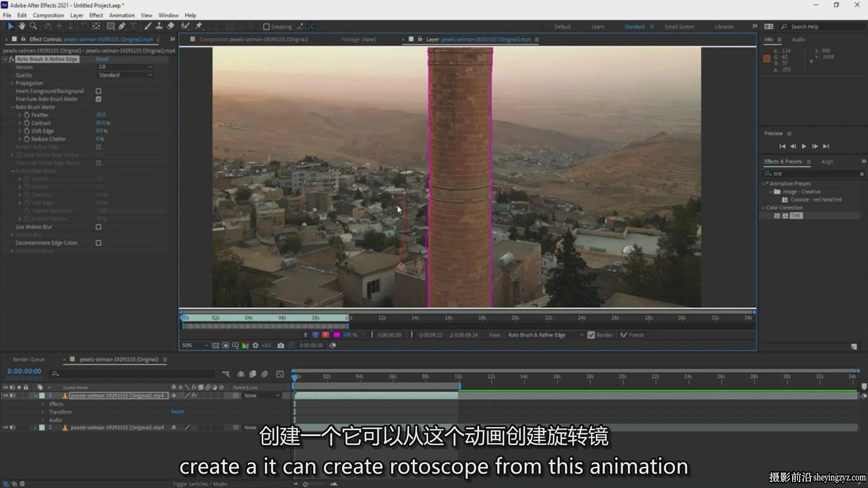Select the Pen tool
868x488 pixels.
(122, 26)
